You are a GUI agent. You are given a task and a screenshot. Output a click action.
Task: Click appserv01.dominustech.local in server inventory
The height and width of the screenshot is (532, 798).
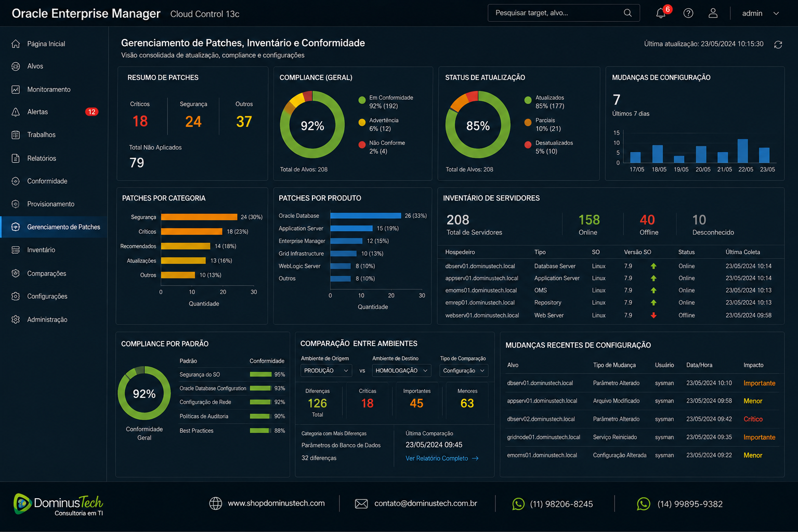(x=481, y=278)
